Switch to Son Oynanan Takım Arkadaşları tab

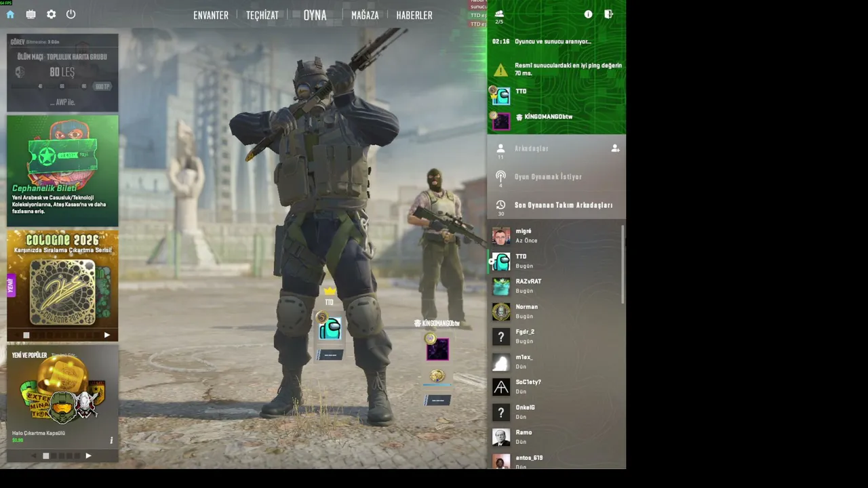click(x=556, y=205)
